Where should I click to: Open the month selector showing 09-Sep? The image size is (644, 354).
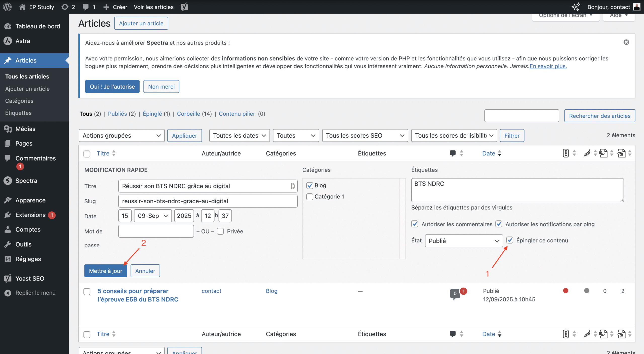click(x=153, y=216)
